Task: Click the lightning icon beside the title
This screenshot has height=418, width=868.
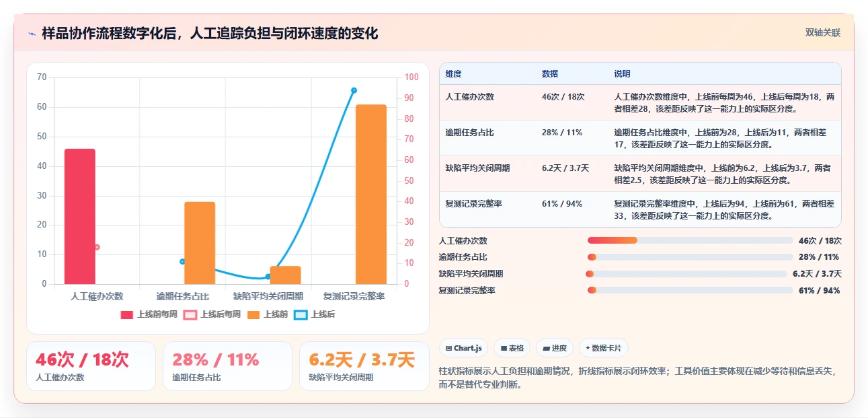Action: [x=32, y=34]
